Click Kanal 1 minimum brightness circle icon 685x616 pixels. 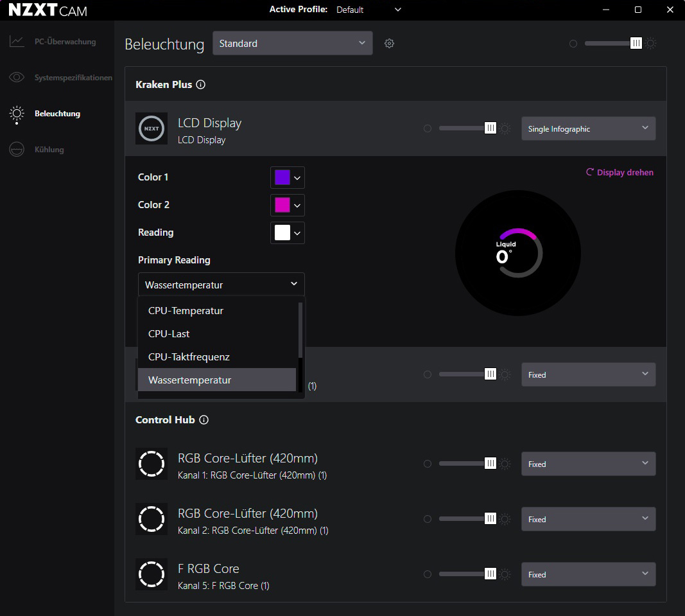428,464
